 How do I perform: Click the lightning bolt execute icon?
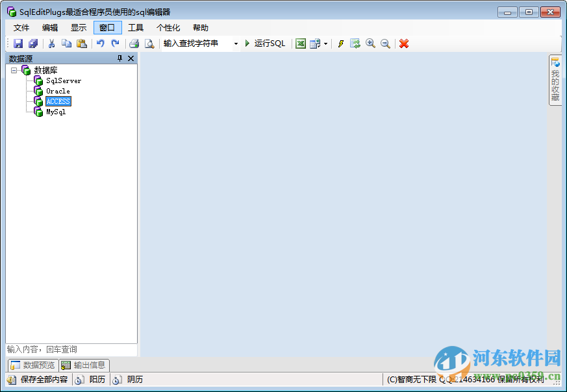(341, 43)
